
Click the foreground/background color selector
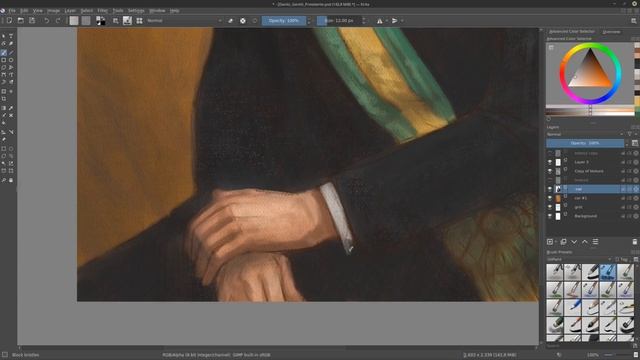100,20
